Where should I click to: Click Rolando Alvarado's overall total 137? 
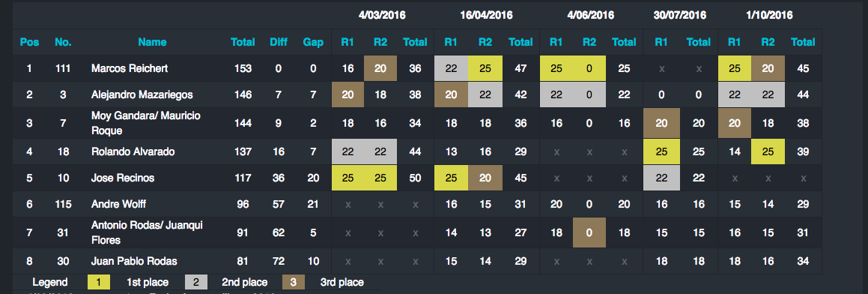click(243, 151)
